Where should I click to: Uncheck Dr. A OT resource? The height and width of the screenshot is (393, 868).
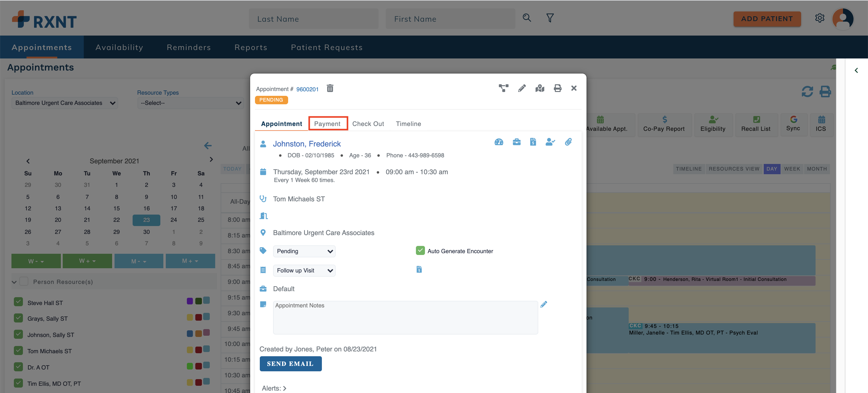[x=18, y=367]
